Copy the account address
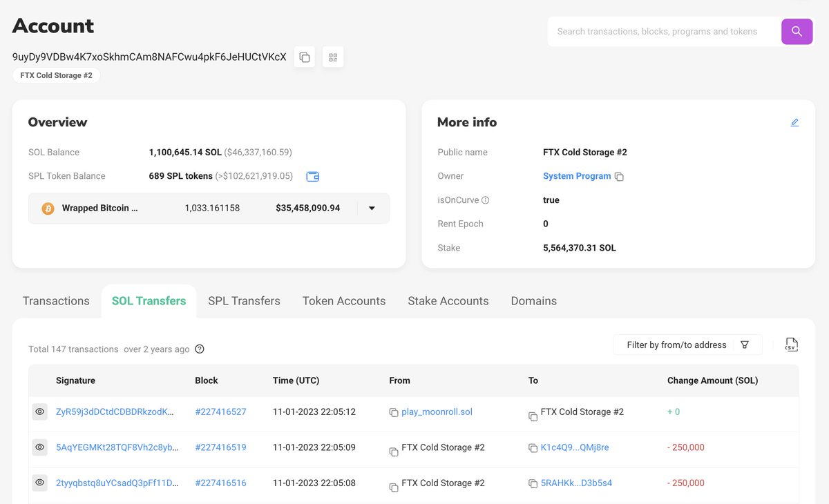The image size is (829, 504). tap(305, 57)
